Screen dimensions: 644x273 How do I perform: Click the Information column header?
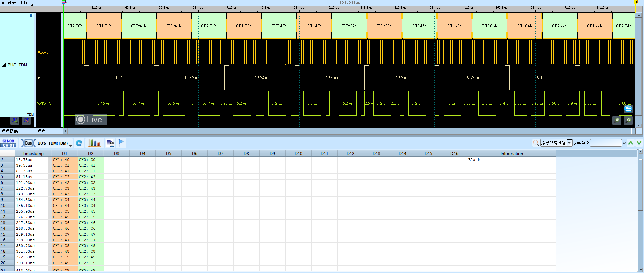tap(511, 154)
